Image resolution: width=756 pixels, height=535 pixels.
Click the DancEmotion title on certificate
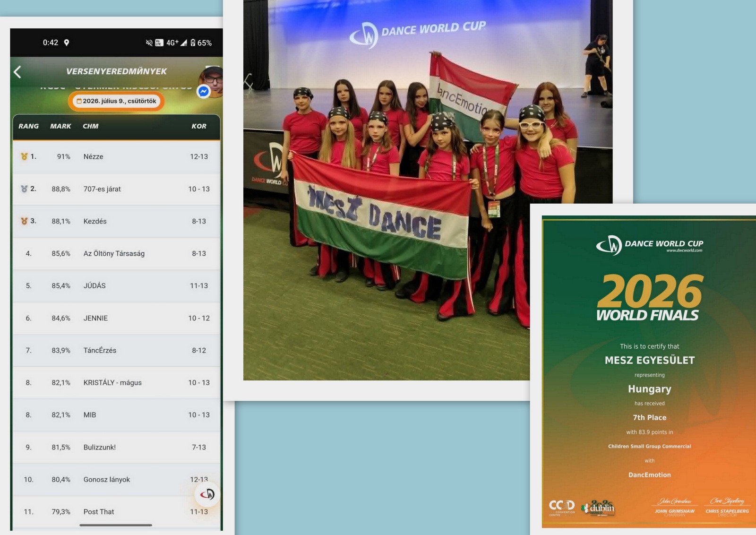(x=650, y=475)
